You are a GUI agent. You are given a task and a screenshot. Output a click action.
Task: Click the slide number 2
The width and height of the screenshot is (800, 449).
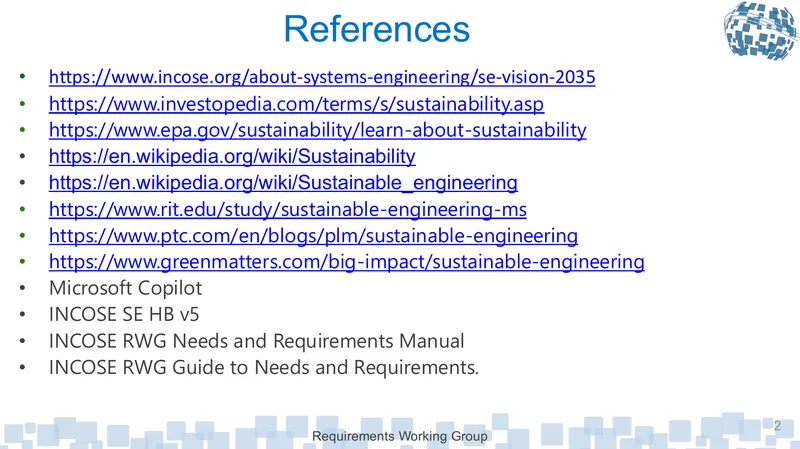[777, 426]
